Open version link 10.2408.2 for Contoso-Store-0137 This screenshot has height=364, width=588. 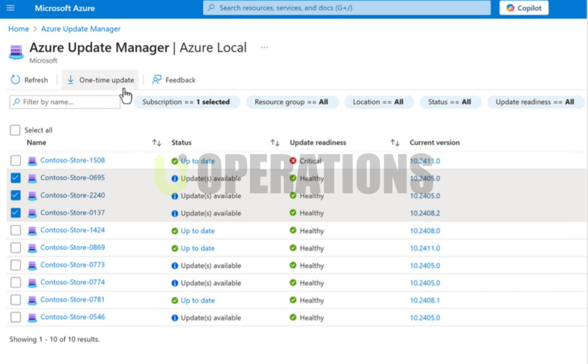425,213
